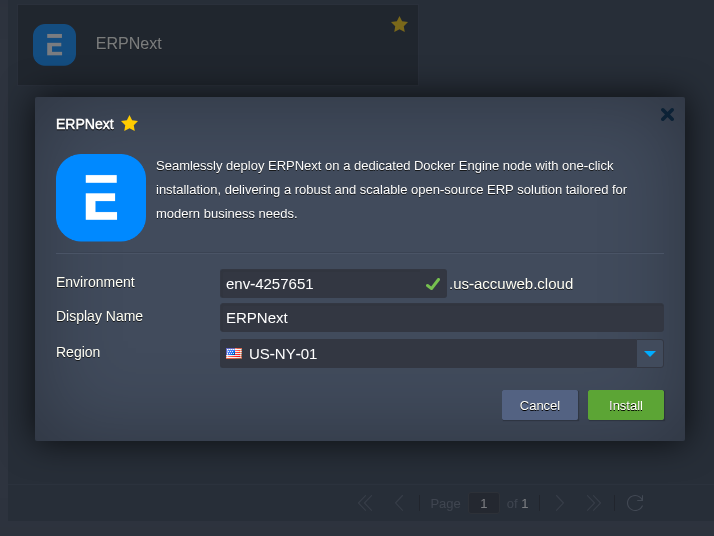Click the Display Name label
This screenshot has width=714, height=536.
pos(99,316)
